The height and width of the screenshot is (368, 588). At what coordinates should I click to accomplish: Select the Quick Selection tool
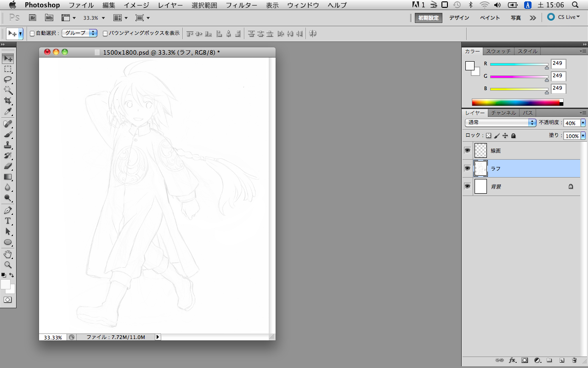point(8,90)
